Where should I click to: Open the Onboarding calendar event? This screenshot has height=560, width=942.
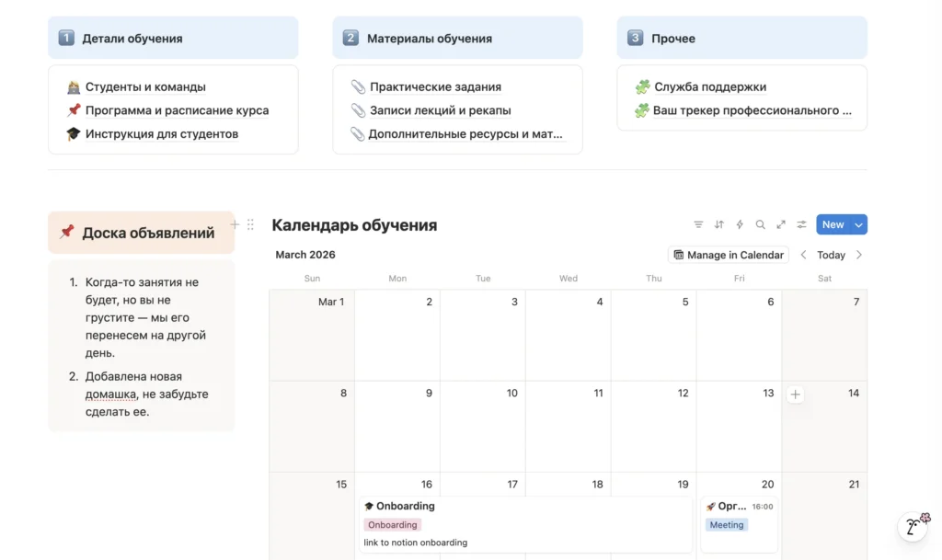tap(406, 506)
